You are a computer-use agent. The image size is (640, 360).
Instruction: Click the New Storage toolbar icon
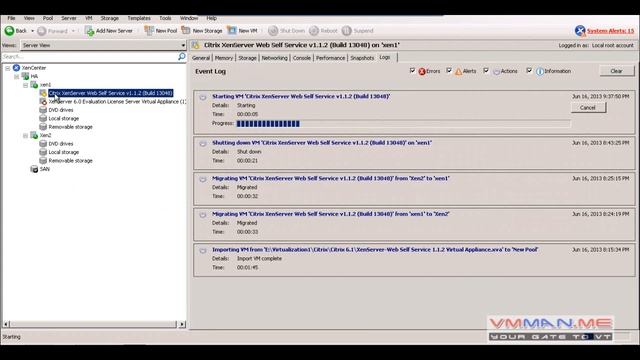(x=186, y=31)
